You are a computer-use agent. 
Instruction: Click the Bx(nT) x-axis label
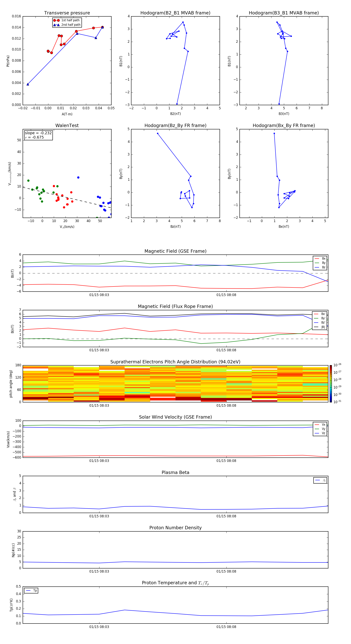[x=284, y=227]
